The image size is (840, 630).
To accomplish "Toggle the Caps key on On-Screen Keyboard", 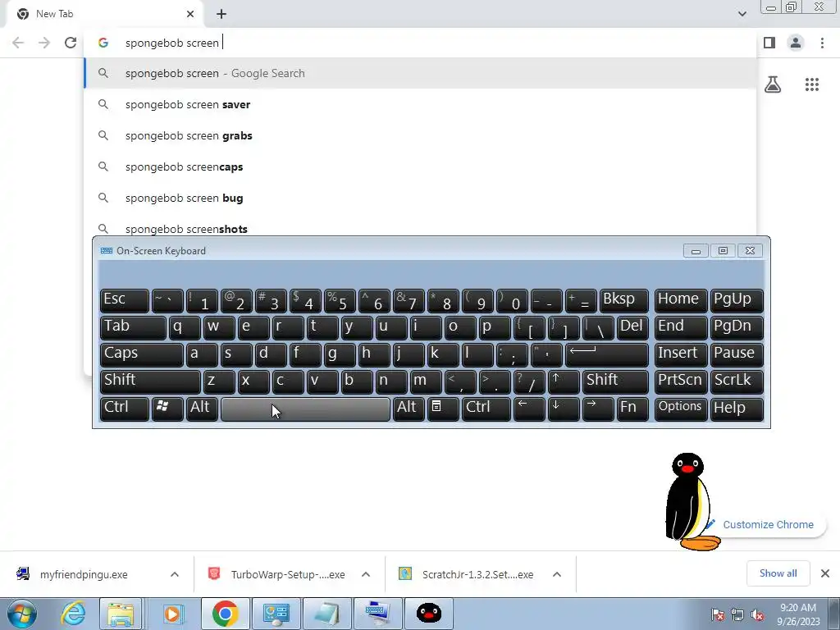I will [x=141, y=354].
